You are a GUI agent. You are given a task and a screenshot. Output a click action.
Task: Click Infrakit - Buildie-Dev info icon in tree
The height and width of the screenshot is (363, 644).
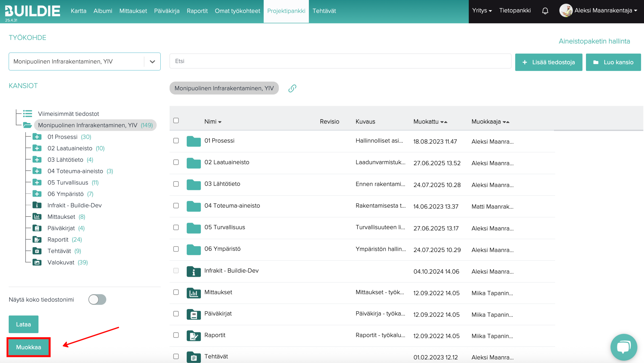point(37,205)
